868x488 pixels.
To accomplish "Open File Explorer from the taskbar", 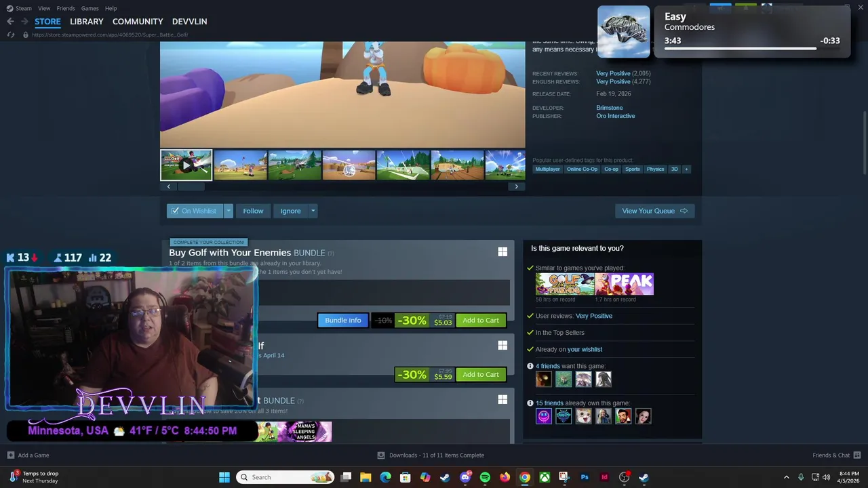I will (x=366, y=477).
